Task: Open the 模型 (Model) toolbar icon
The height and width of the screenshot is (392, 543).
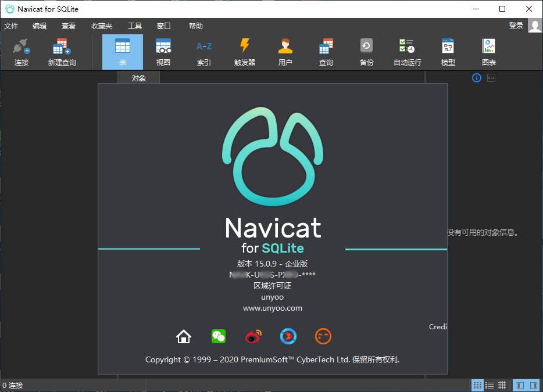Action: click(448, 52)
